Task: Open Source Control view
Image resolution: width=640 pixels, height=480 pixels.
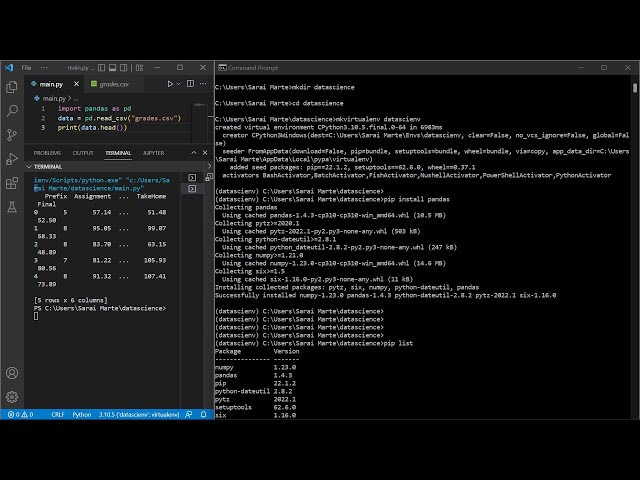Action: (12, 135)
